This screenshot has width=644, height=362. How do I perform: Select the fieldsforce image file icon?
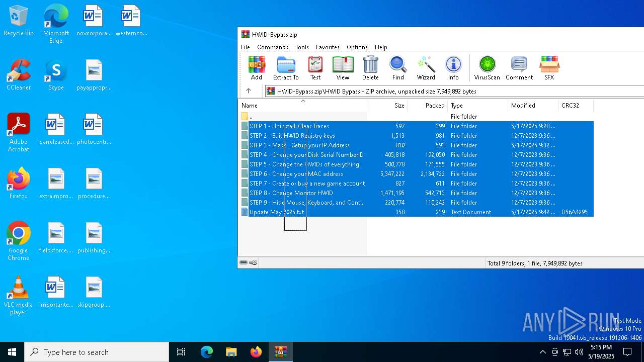click(56, 238)
